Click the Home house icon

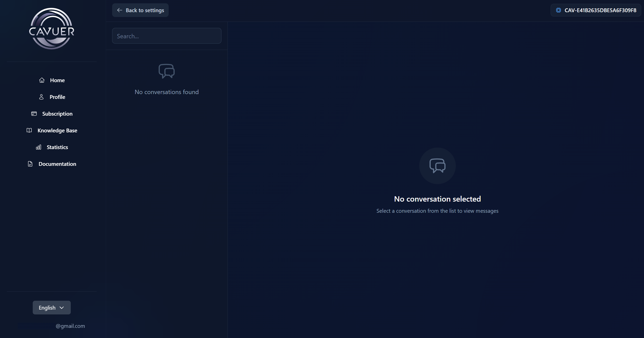click(x=42, y=80)
